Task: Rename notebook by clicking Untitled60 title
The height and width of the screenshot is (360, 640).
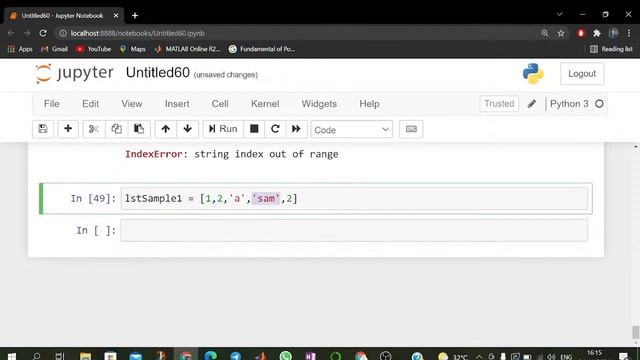Action: point(158,73)
